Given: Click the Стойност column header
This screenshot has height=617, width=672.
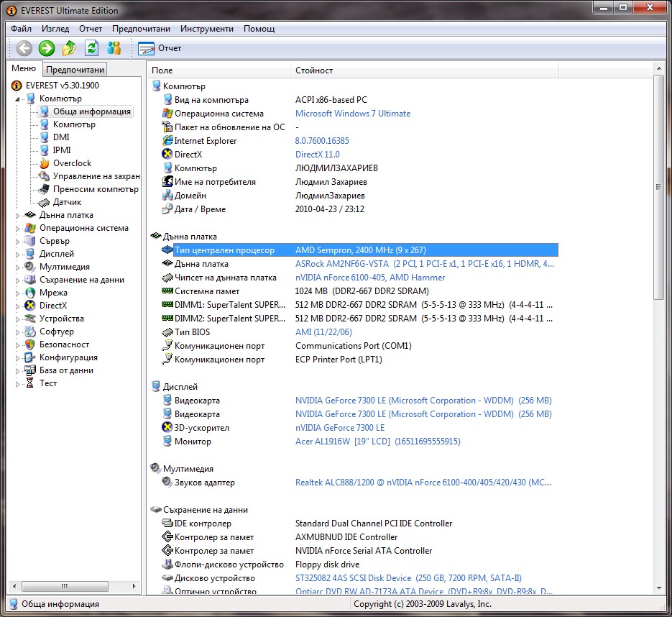Looking at the screenshot, I should point(424,70).
